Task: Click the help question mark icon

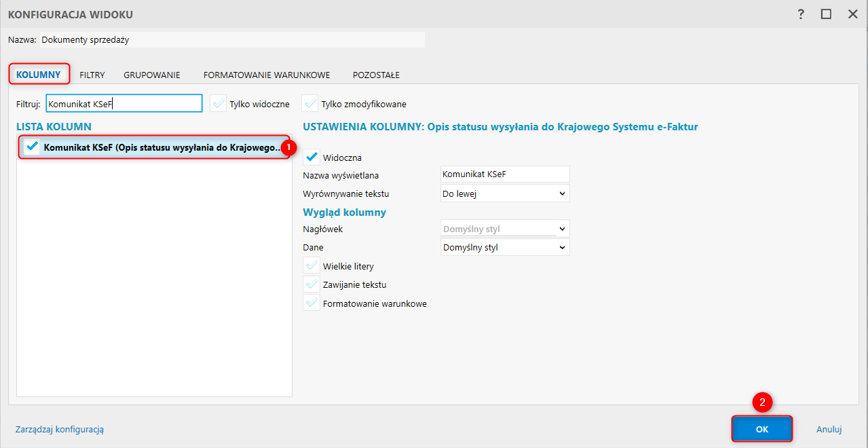Action: tap(801, 14)
